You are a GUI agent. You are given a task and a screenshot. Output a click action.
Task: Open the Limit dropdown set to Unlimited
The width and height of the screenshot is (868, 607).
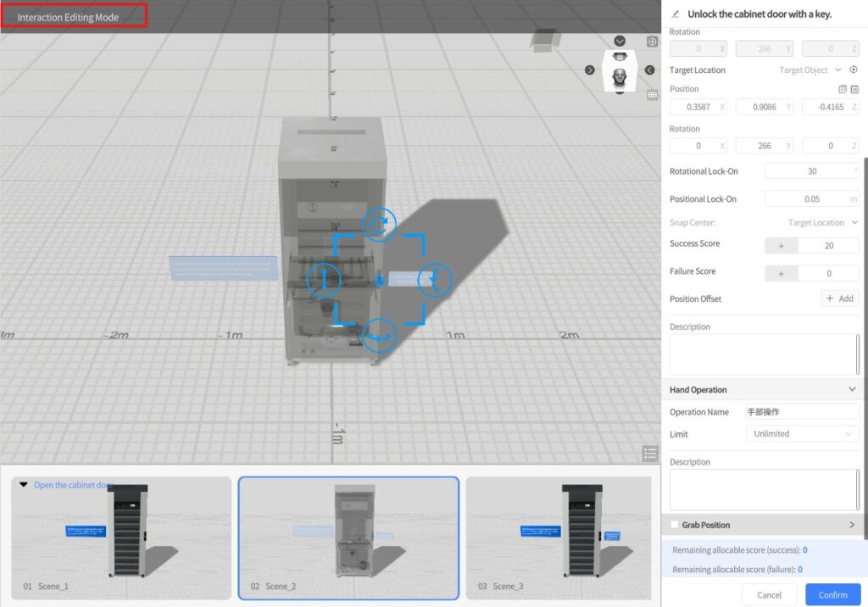coord(802,433)
